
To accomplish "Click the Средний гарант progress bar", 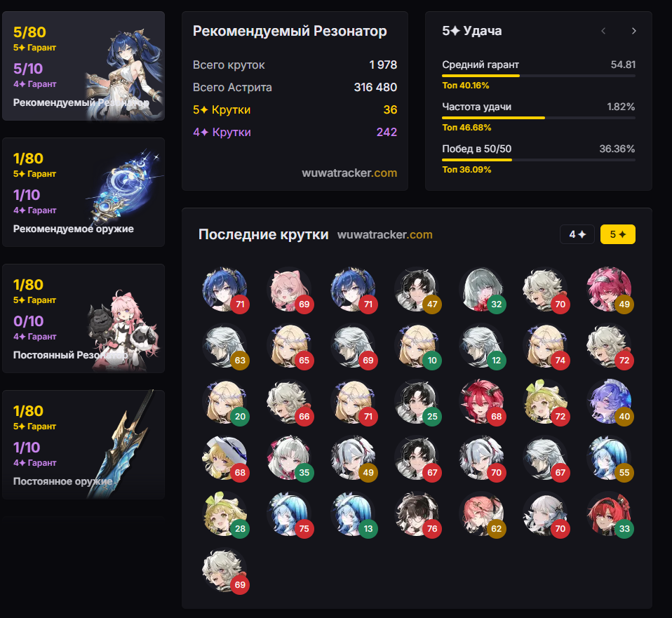I will coord(539,76).
